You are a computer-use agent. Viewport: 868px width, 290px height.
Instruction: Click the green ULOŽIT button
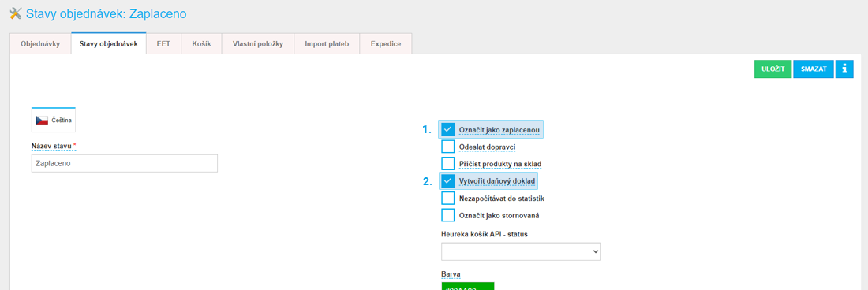point(773,69)
